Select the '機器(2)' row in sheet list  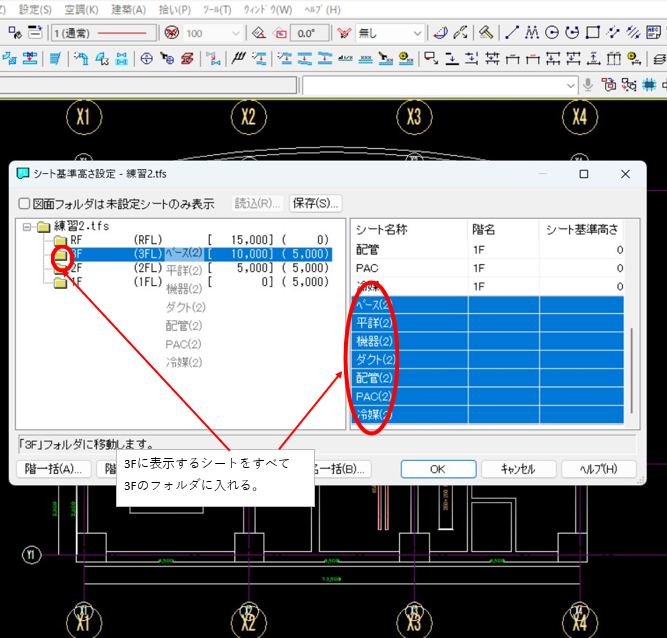pos(487,341)
